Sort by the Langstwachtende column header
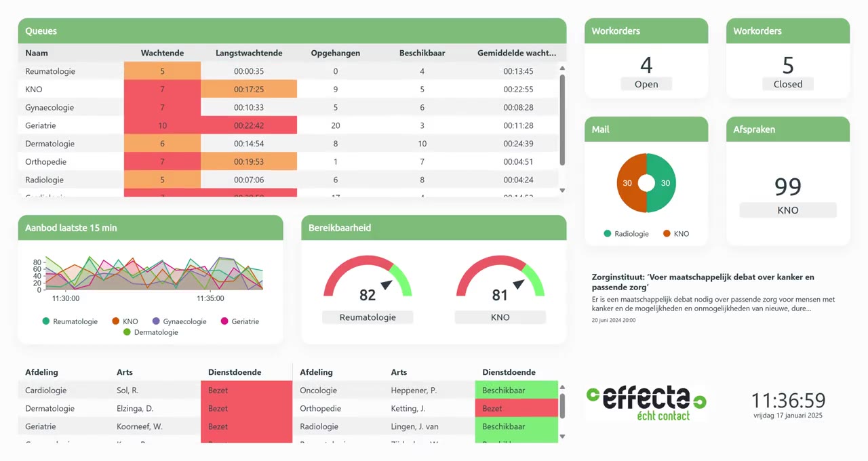Viewport: 868px width, 461px height. pyautogui.click(x=249, y=53)
